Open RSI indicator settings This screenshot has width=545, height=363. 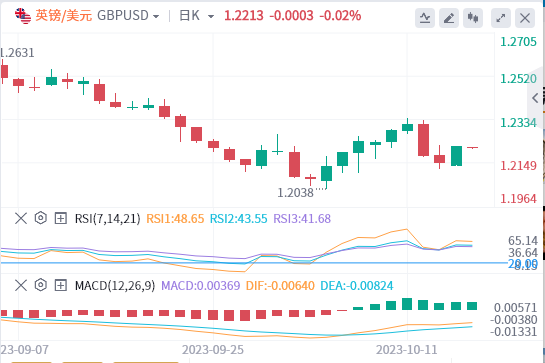[41, 218]
